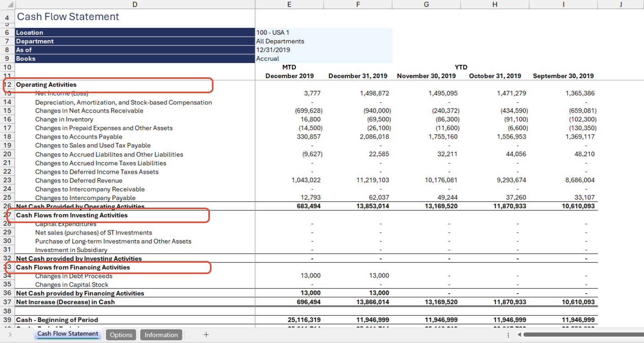This screenshot has width=644, height=343.
Task: Click 'Changes to Deferred Revenue' row label
Action: point(78,180)
